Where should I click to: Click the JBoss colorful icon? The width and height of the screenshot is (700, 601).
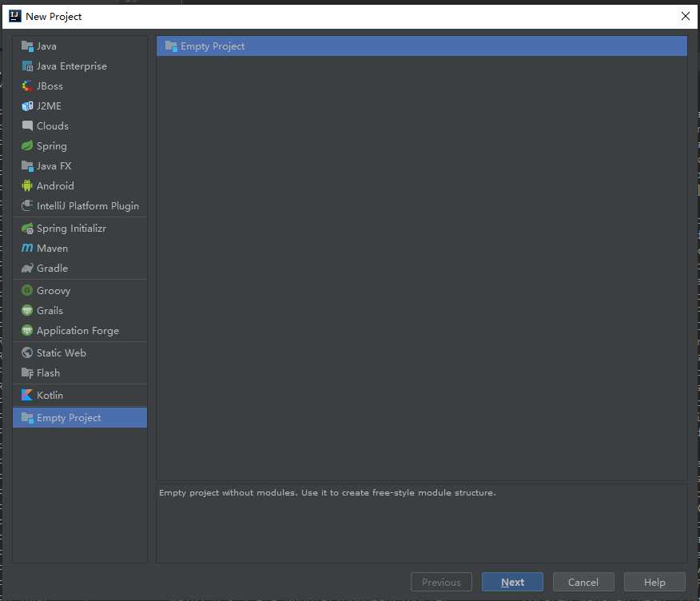[27, 86]
